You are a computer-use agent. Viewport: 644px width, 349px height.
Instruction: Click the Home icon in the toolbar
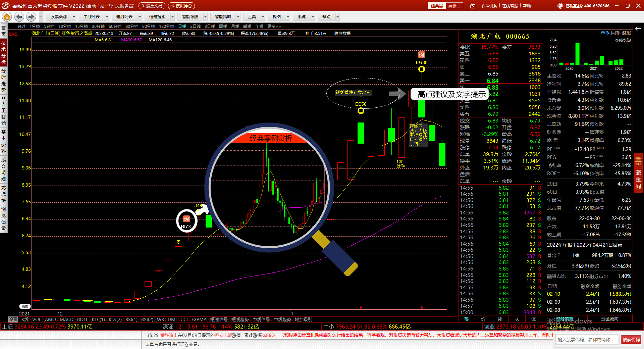coord(7,17)
